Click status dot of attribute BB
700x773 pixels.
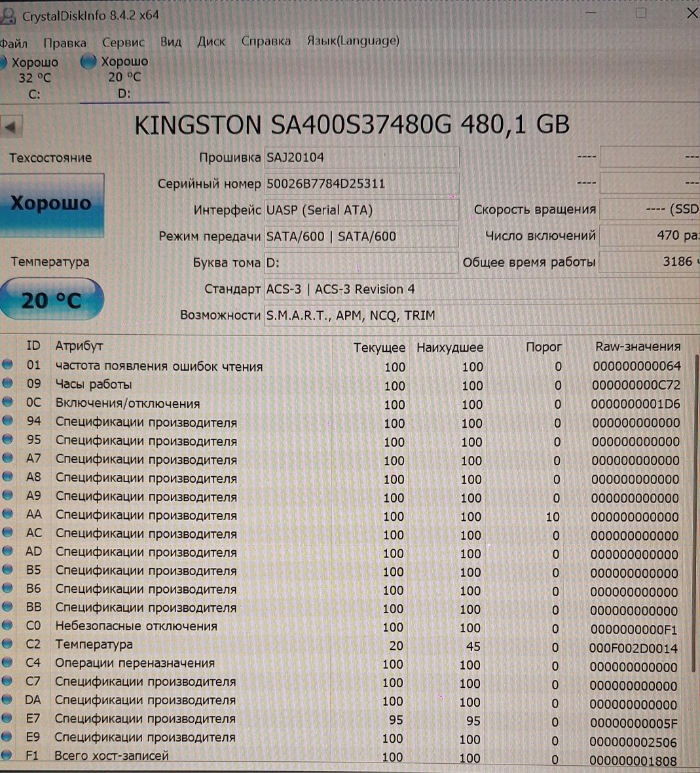(x=7, y=607)
